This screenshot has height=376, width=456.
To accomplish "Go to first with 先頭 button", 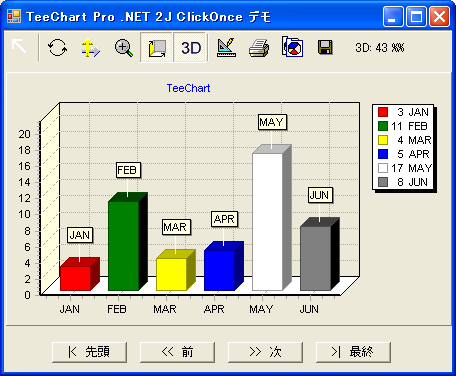I will click(x=89, y=352).
